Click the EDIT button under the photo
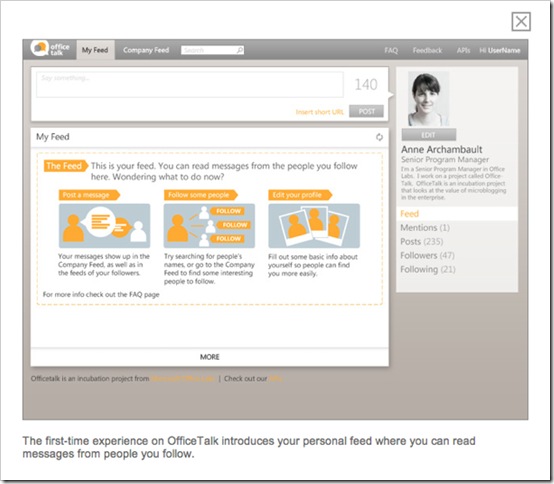Screen dimensions: 554x484 point(429,135)
